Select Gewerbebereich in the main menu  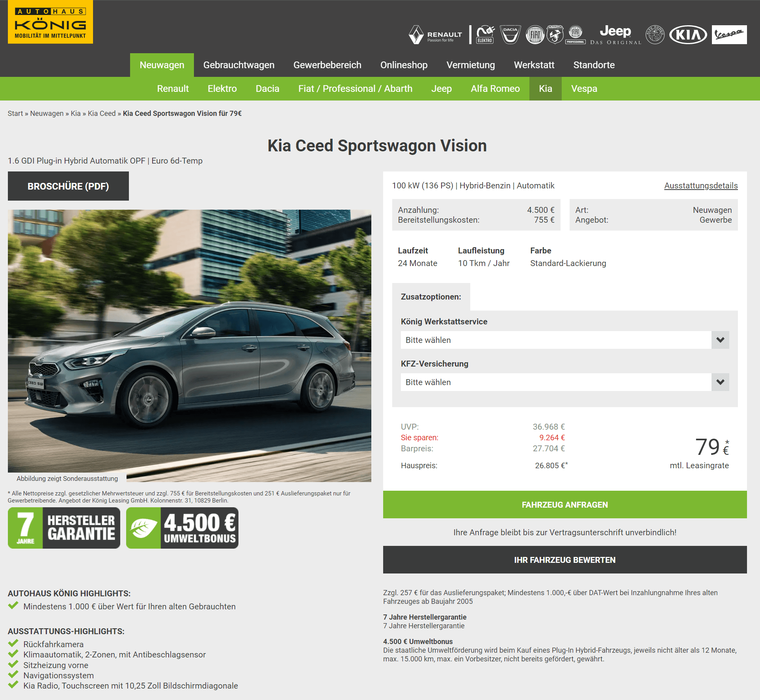pyautogui.click(x=327, y=65)
